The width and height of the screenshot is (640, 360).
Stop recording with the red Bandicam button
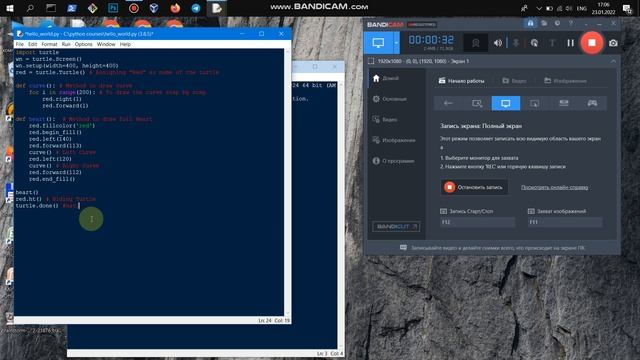[x=591, y=43]
